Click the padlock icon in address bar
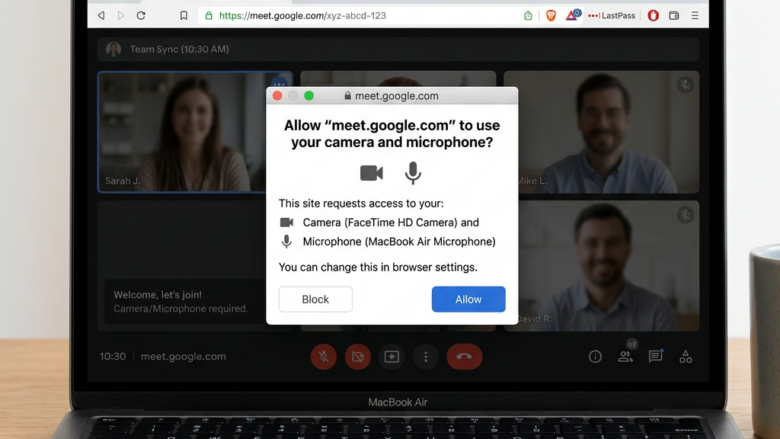780x439 pixels. click(x=209, y=15)
